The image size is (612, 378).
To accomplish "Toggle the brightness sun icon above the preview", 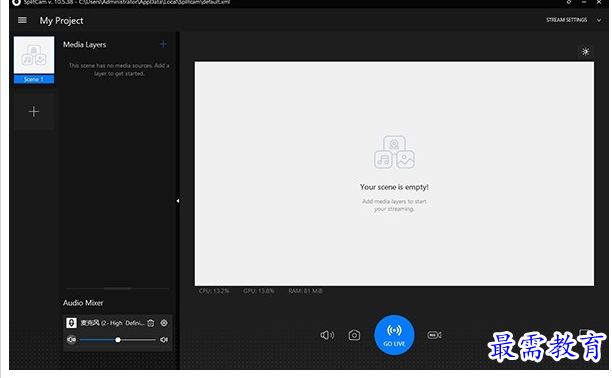I will click(x=585, y=52).
